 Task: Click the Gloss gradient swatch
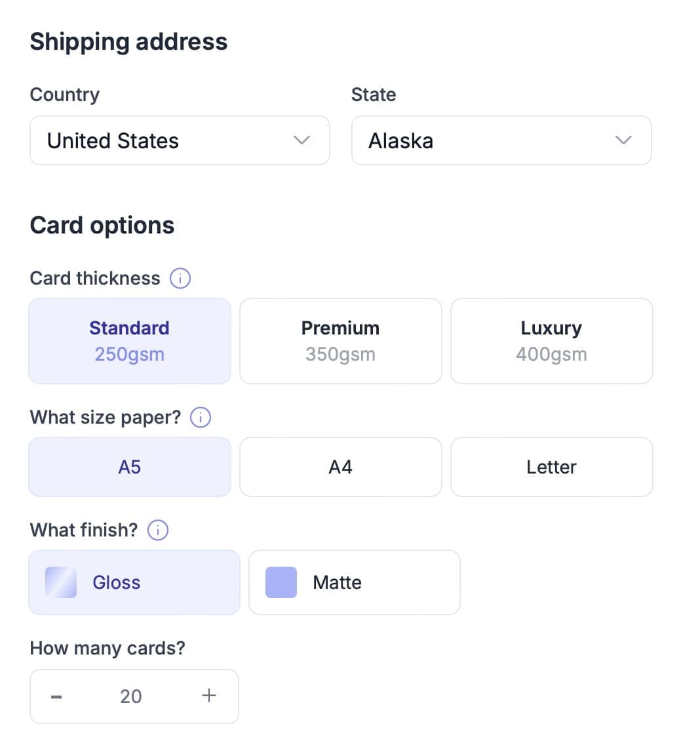click(x=61, y=582)
